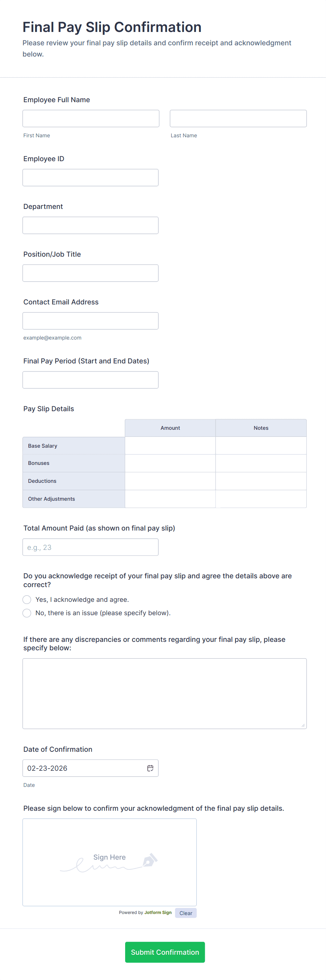Focus the Last Name text box

[x=238, y=119]
